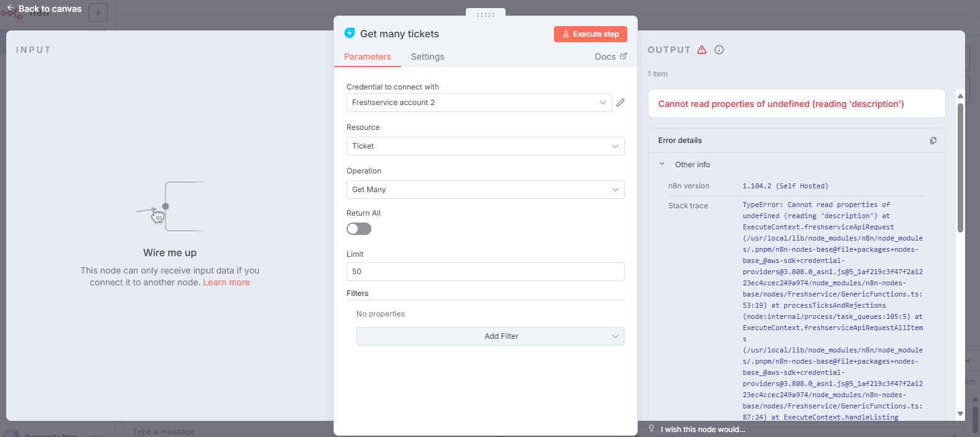Collapse the Other info section
Viewport: 980px width, 437px height.
point(662,164)
